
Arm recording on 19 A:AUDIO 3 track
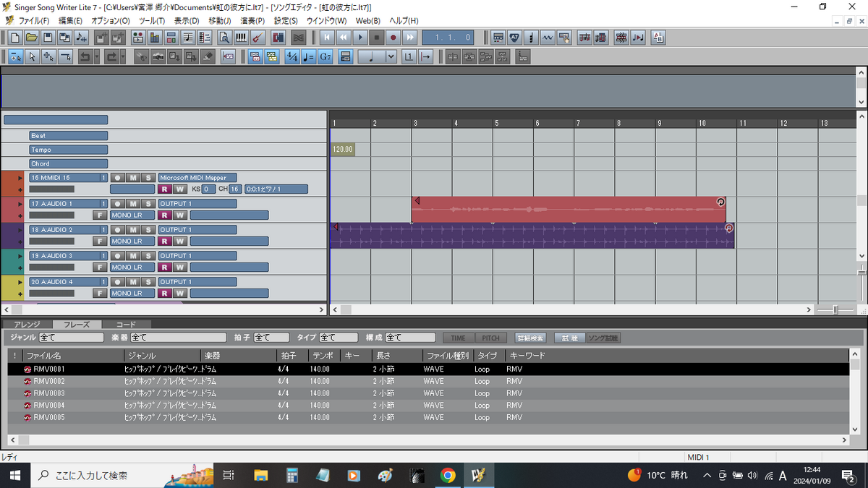[119, 256]
